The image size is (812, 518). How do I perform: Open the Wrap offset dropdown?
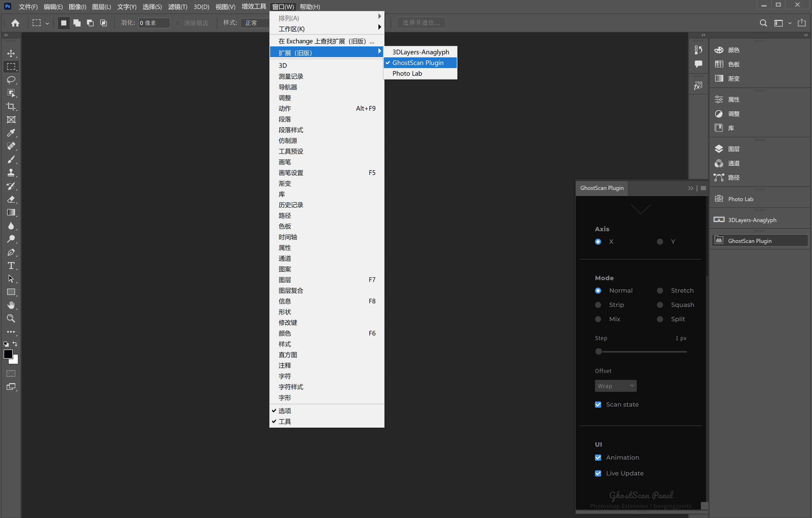point(615,386)
